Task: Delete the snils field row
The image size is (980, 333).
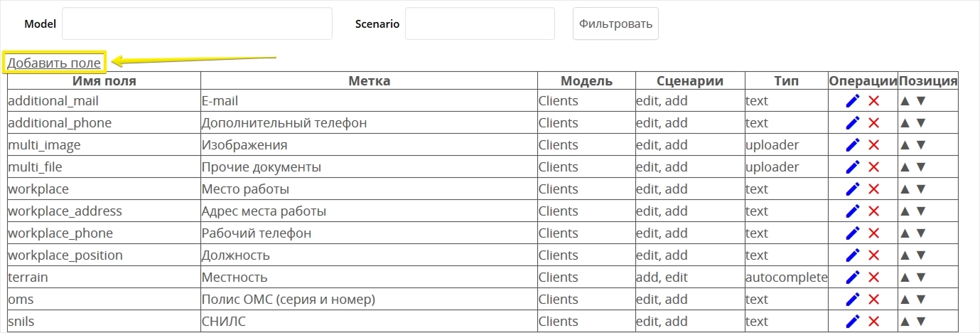Action: (874, 322)
